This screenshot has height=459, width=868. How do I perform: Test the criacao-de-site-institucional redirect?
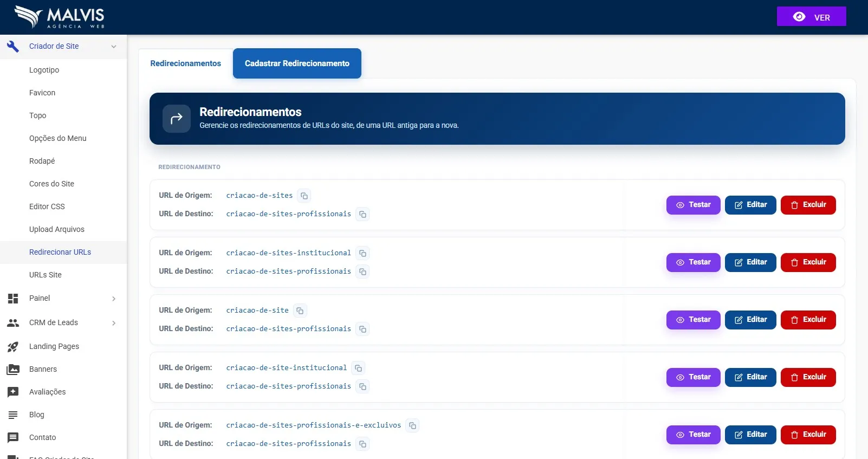(693, 377)
